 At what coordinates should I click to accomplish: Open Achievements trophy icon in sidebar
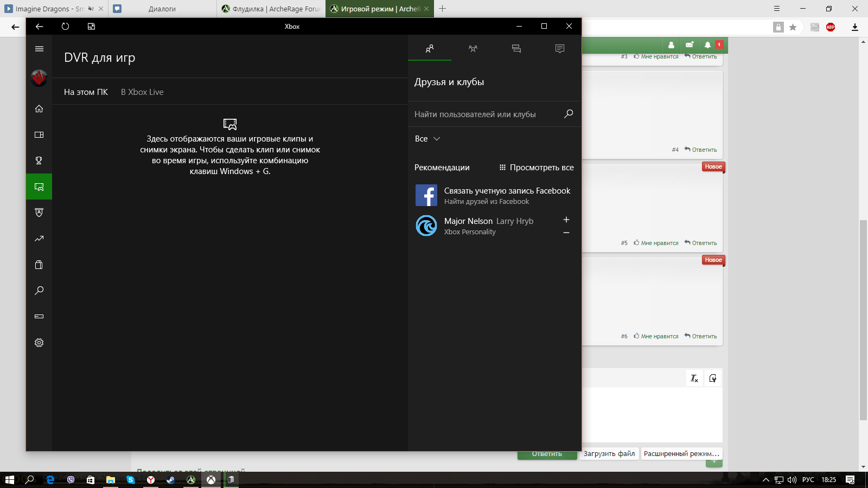tap(39, 160)
